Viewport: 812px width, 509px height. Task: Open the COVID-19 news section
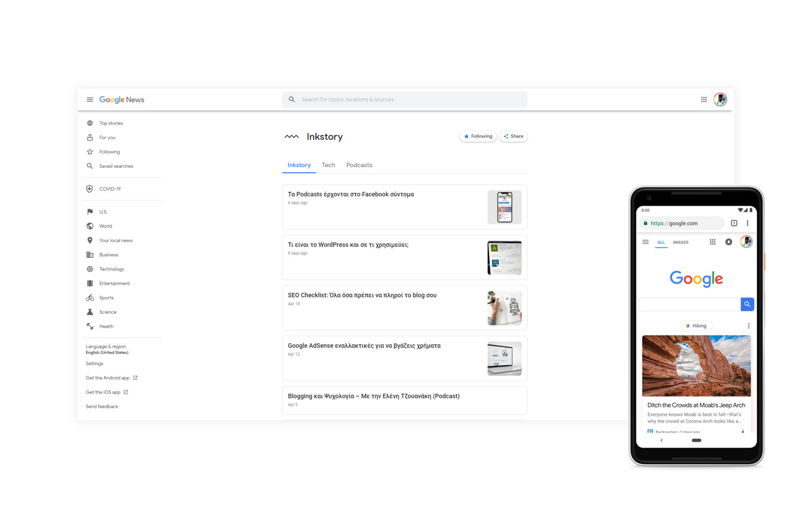tap(110, 189)
